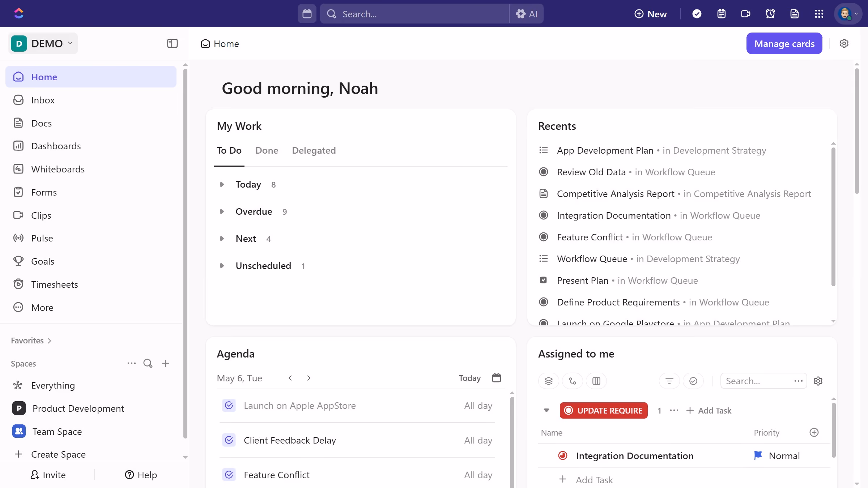Open Assigned to me settings gear

(x=818, y=381)
